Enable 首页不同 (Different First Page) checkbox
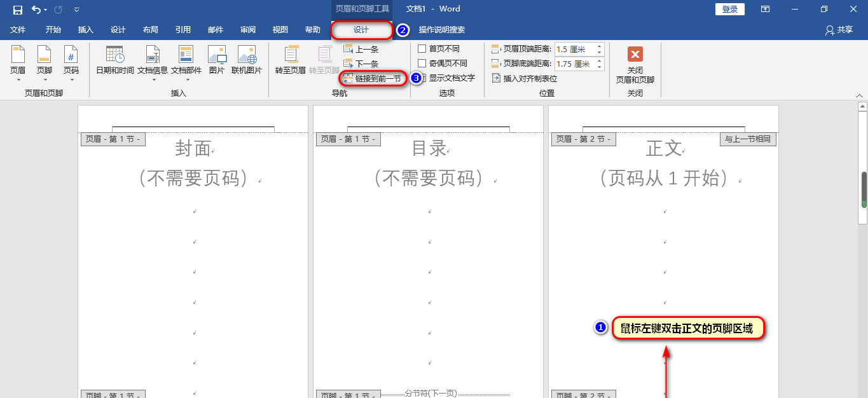 [422, 49]
